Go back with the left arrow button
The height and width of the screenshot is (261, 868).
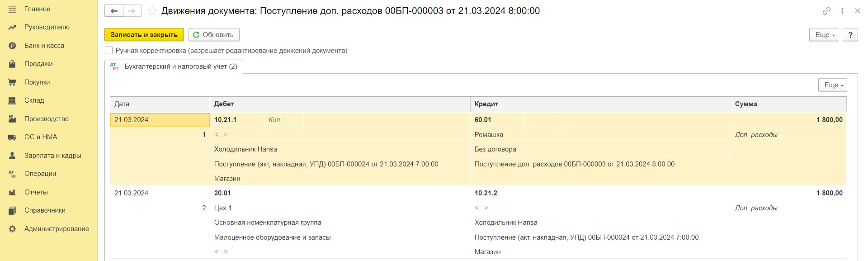pos(114,11)
